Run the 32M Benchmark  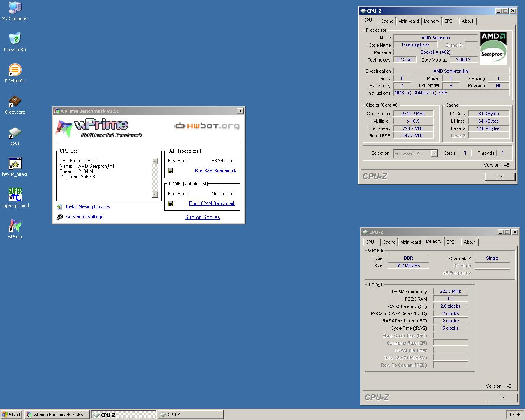tap(215, 171)
